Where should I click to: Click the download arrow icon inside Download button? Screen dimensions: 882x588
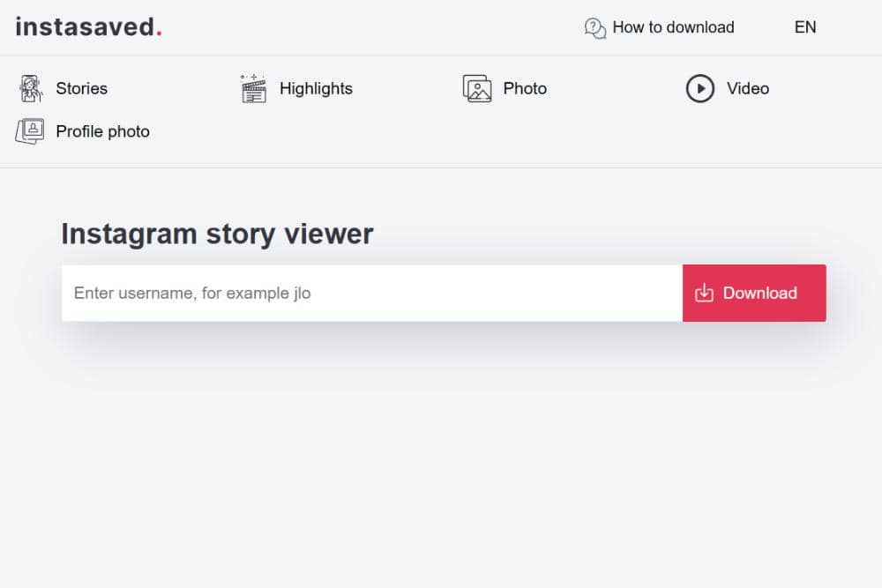706,293
